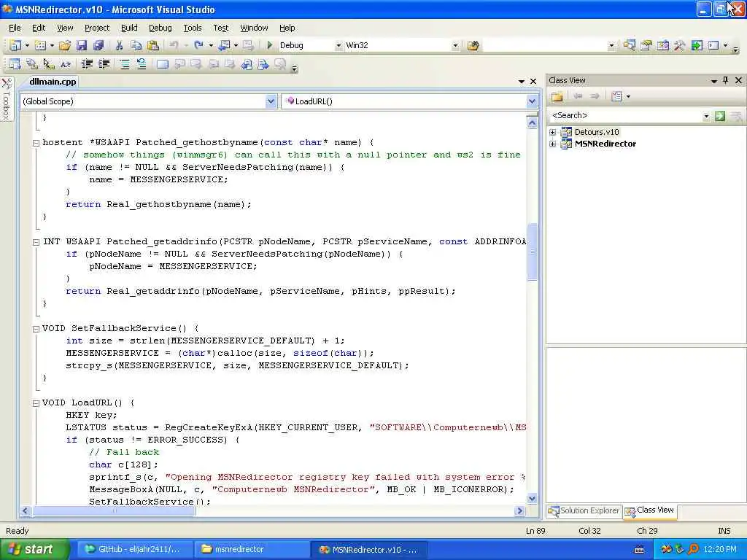The width and height of the screenshot is (747, 560).
Task: Click the New Project toolbar icon
Action: (x=15, y=45)
